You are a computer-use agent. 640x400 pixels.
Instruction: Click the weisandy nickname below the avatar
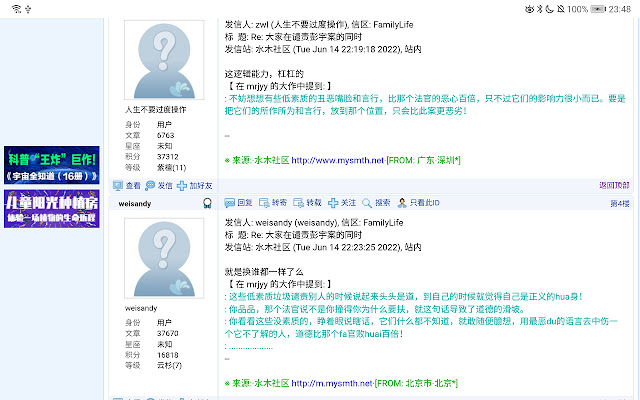coord(141,308)
